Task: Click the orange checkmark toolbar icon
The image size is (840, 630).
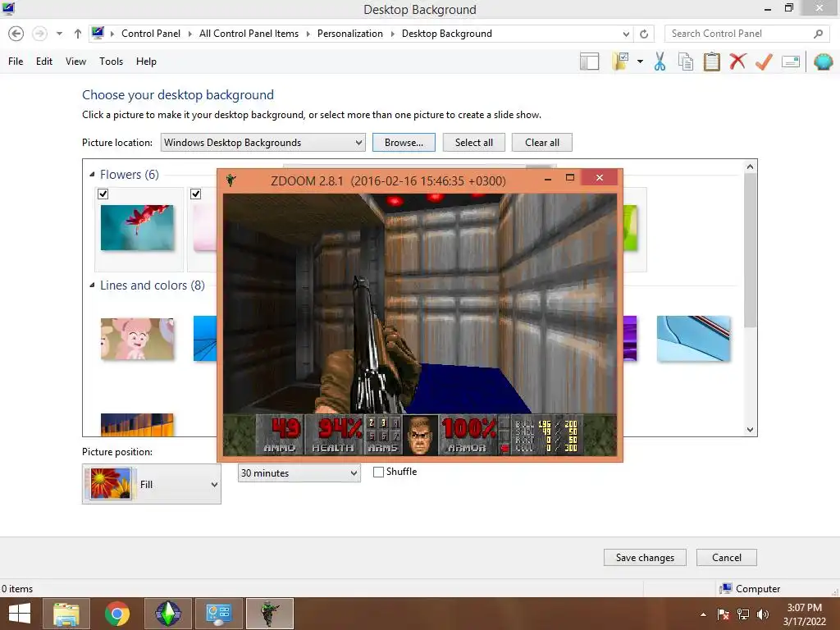Action: (764, 62)
